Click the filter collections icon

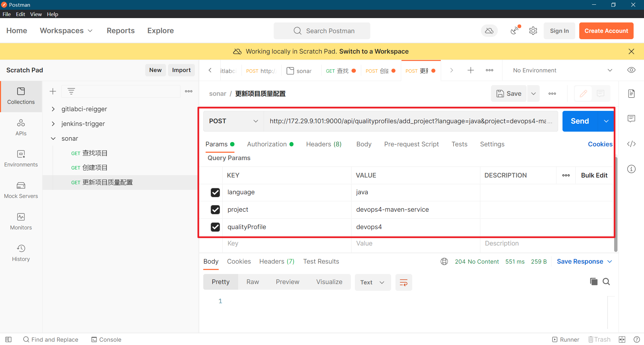(71, 91)
